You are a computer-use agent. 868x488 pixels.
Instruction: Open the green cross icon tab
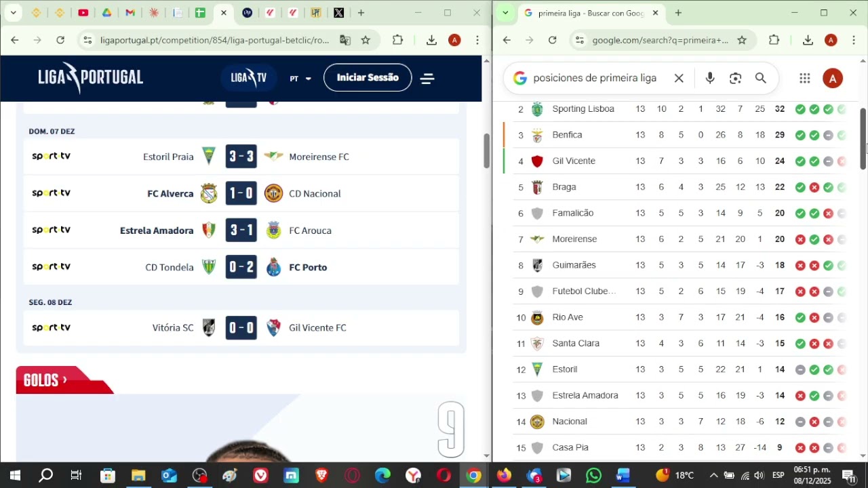200,13
